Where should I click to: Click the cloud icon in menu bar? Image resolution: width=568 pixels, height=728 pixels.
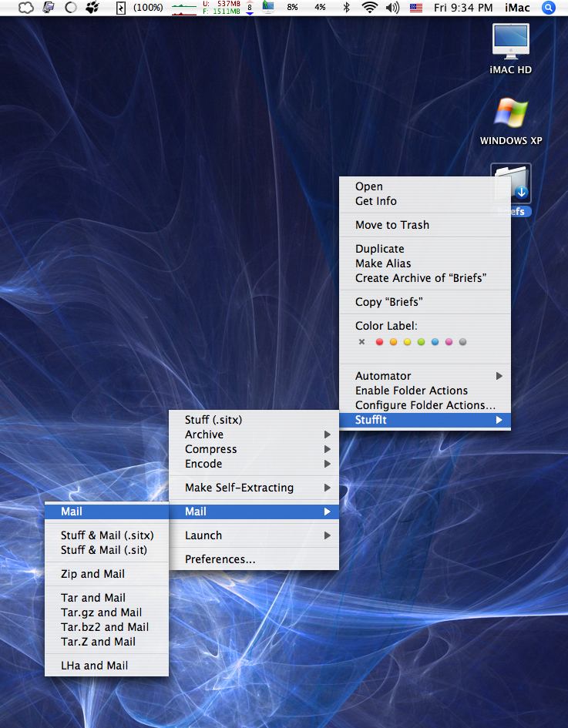[26, 8]
